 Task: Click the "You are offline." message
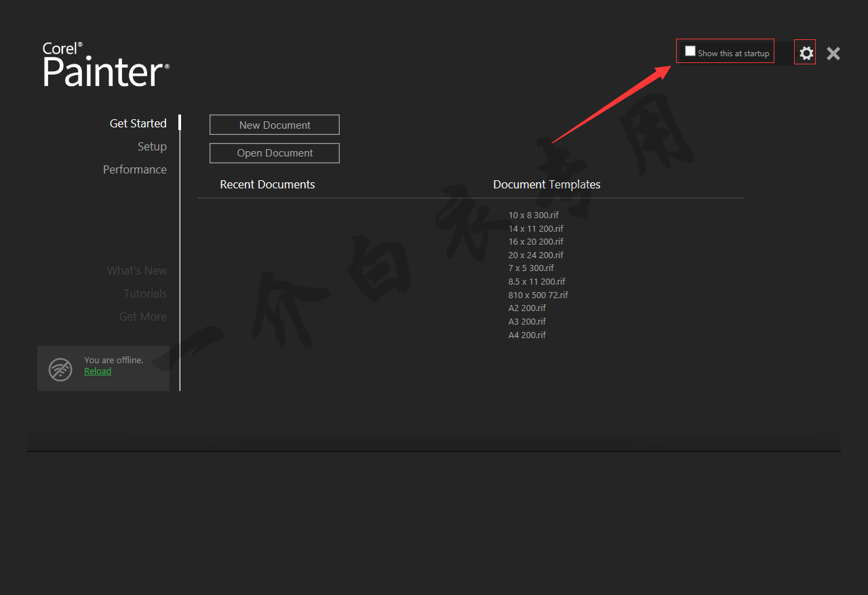[114, 361]
